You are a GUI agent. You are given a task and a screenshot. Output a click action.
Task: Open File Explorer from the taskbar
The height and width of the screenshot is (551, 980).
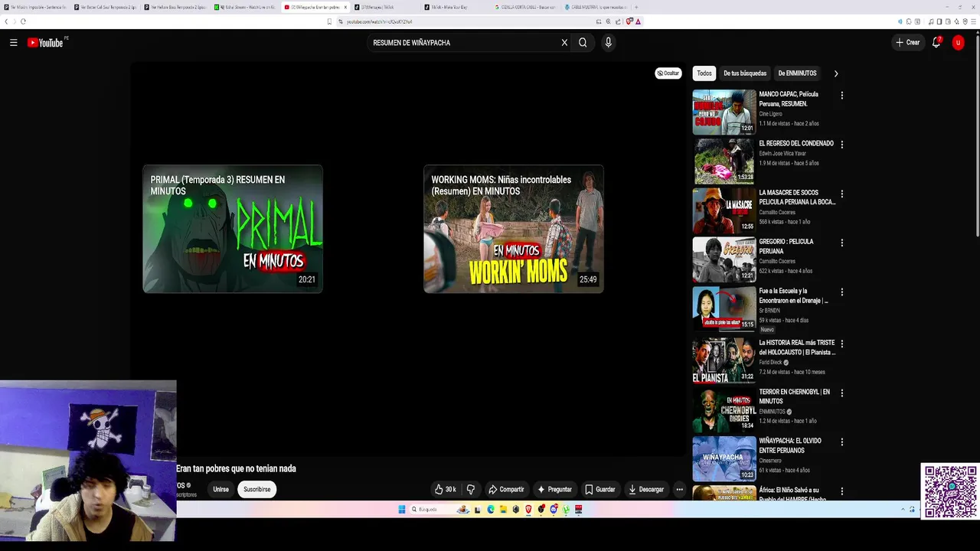[x=503, y=510]
